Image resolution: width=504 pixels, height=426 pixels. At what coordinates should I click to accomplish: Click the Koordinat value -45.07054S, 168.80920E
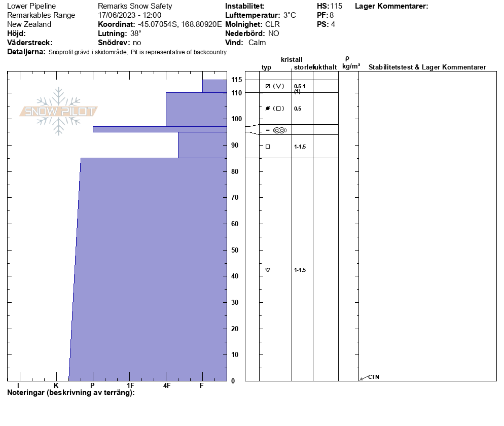pyautogui.click(x=179, y=24)
